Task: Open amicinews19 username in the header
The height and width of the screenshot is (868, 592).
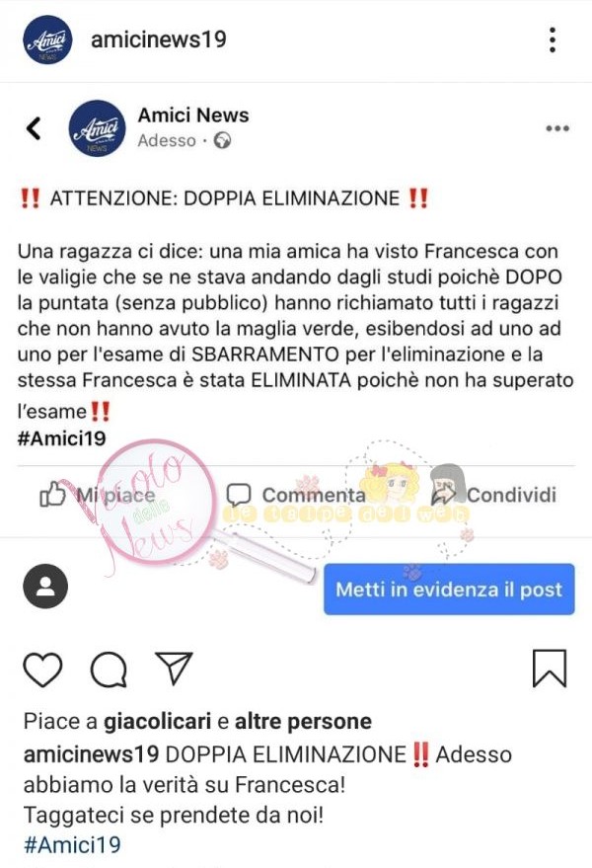Action: 159,39
